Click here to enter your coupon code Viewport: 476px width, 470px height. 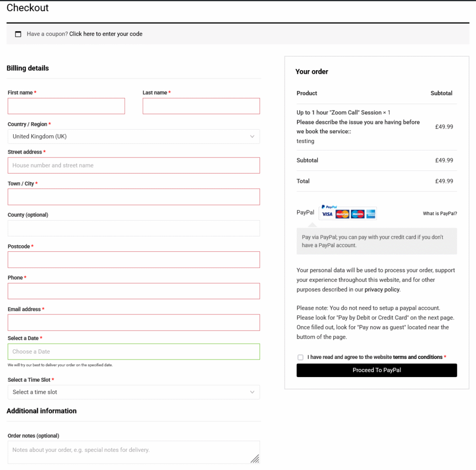pos(106,34)
